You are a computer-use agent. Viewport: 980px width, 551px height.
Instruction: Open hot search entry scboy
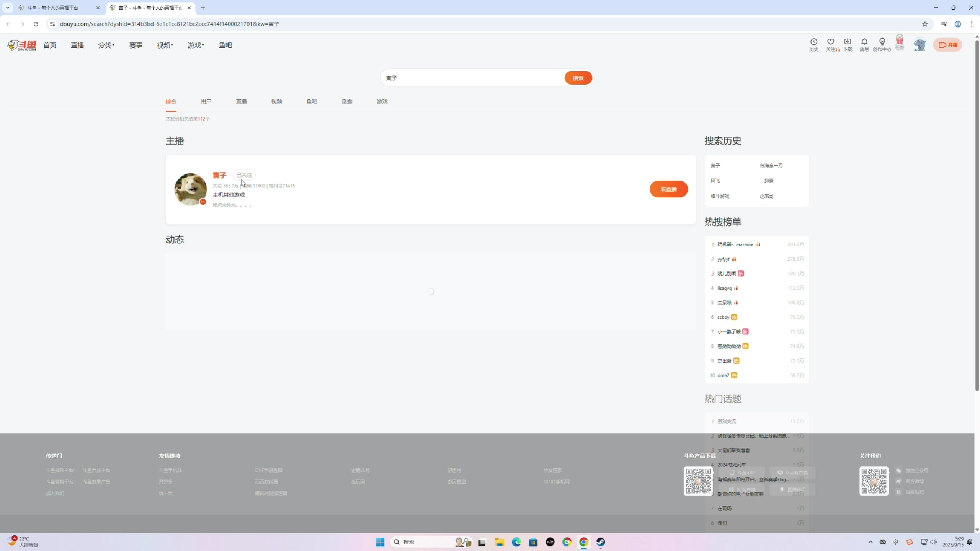(x=723, y=317)
